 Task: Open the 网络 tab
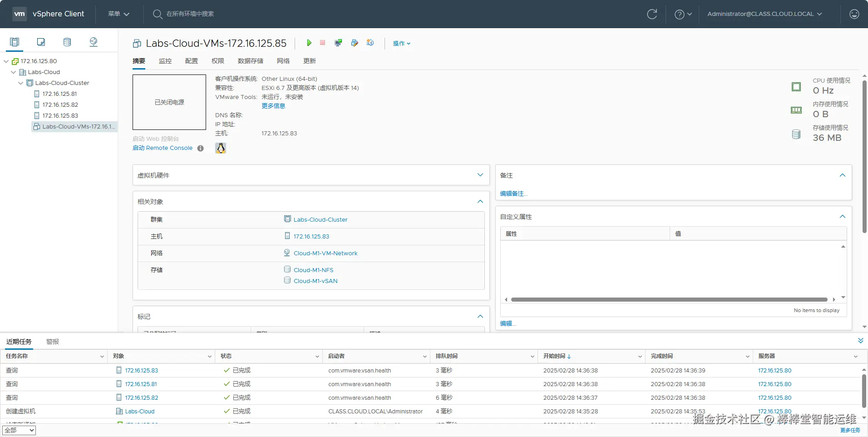pyautogui.click(x=283, y=61)
